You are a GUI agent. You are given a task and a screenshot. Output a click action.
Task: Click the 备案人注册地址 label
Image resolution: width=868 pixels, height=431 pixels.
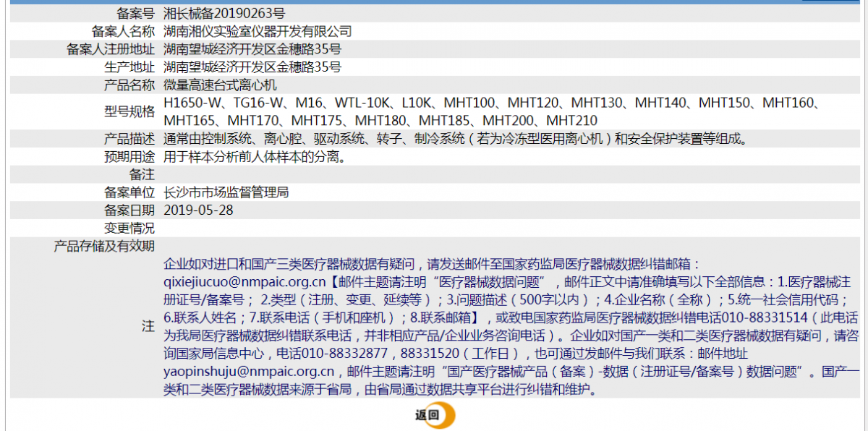(x=110, y=49)
